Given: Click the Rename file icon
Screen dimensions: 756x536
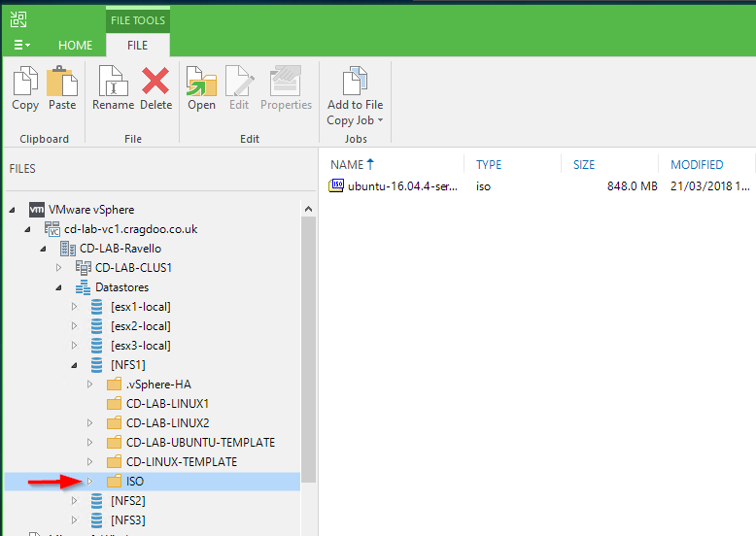Looking at the screenshot, I should tap(114, 81).
